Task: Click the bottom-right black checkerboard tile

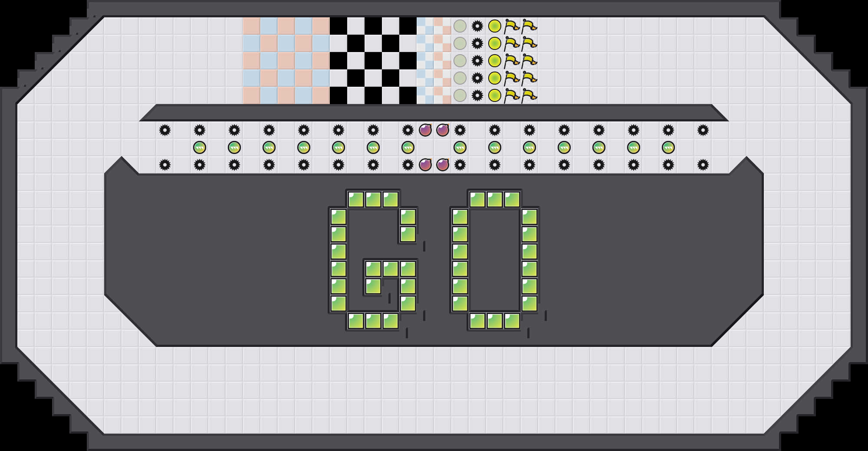Action: pyautogui.click(x=408, y=95)
